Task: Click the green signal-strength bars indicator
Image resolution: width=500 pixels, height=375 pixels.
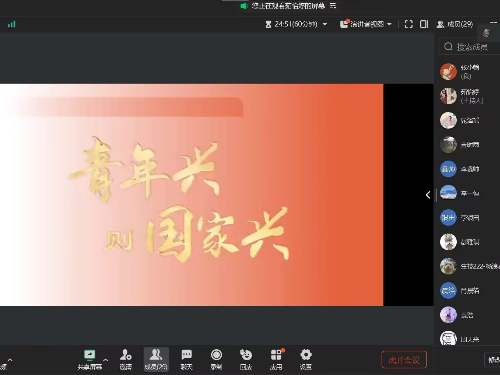Action: coord(12,24)
